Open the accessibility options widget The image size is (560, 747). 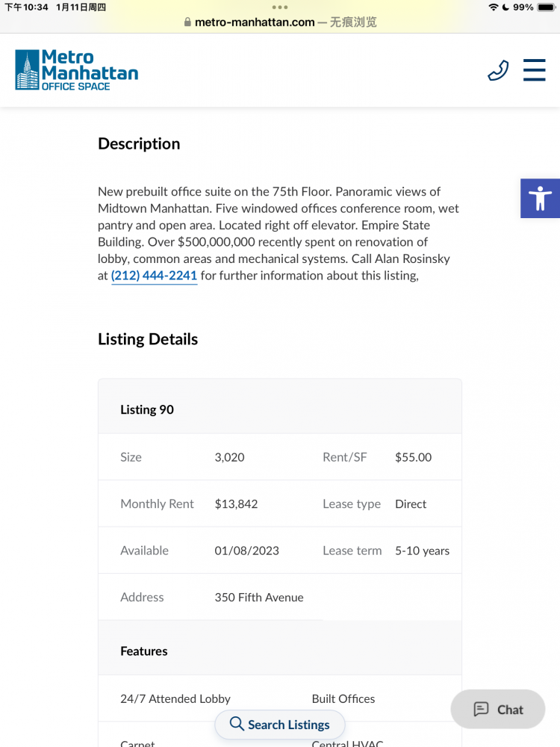[540, 199]
